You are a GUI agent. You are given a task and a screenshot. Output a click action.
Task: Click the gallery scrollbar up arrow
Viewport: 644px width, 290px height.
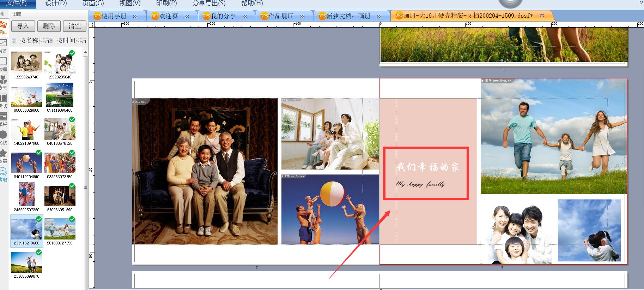(85, 52)
